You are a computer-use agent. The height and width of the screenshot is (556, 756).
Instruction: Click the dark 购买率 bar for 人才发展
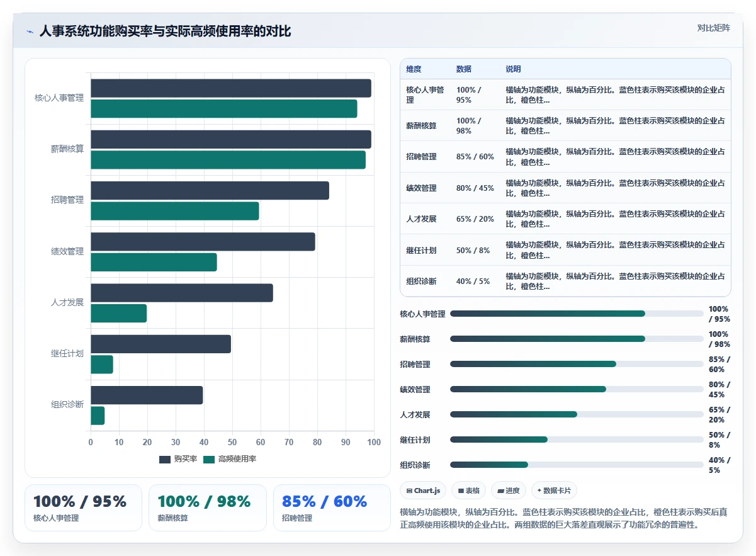pos(182,293)
